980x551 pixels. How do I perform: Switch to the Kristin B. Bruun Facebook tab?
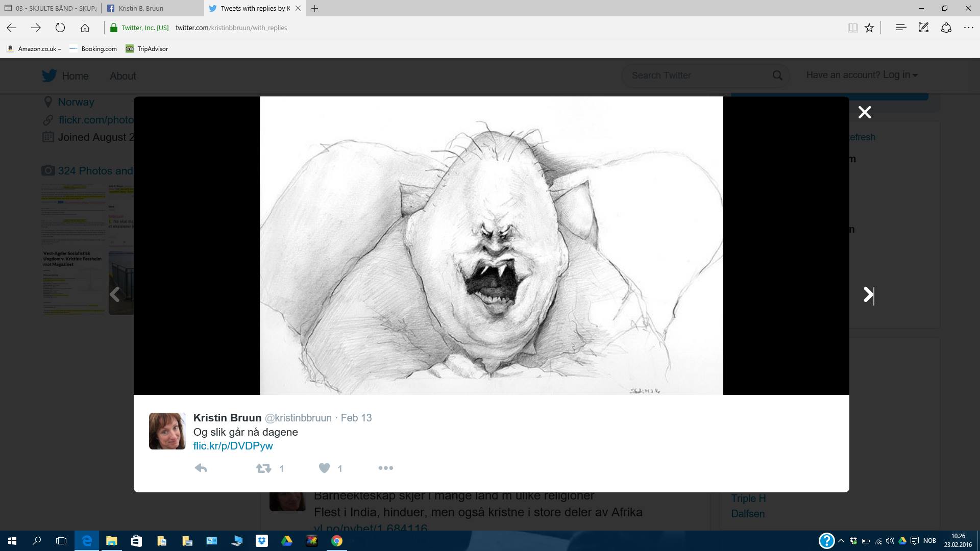pyautogui.click(x=152, y=8)
